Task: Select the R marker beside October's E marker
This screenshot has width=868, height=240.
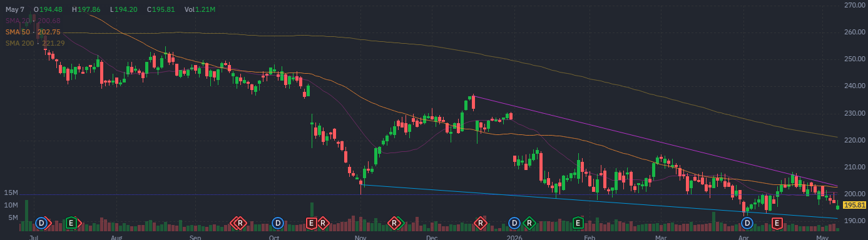Action: (x=323, y=222)
